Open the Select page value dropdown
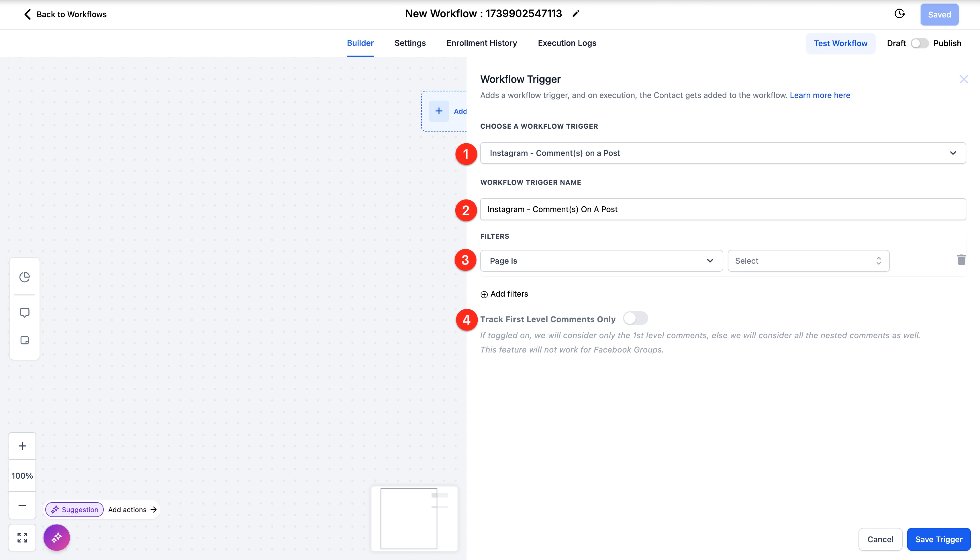 point(808,261)
